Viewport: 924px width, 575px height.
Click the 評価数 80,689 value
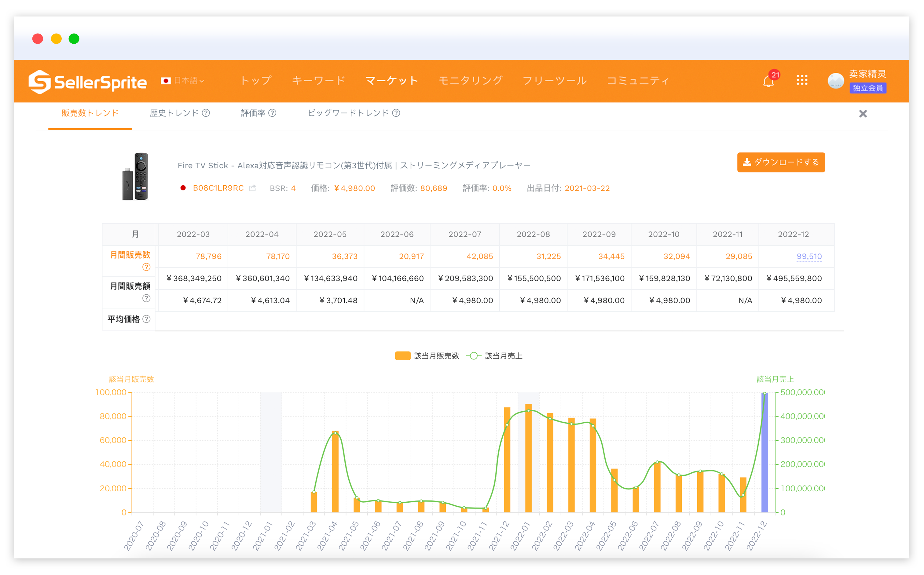coord(434,188)
